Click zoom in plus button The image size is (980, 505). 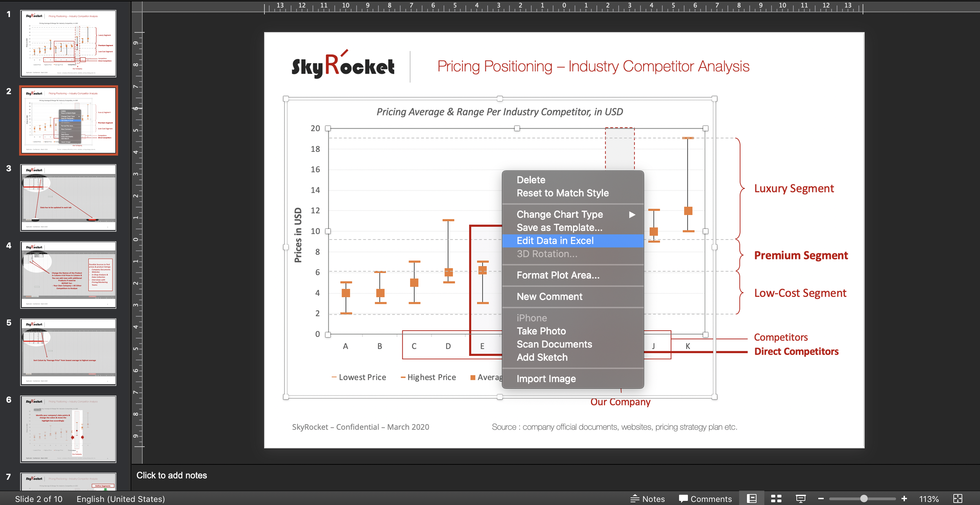click(x=904, y=499)
